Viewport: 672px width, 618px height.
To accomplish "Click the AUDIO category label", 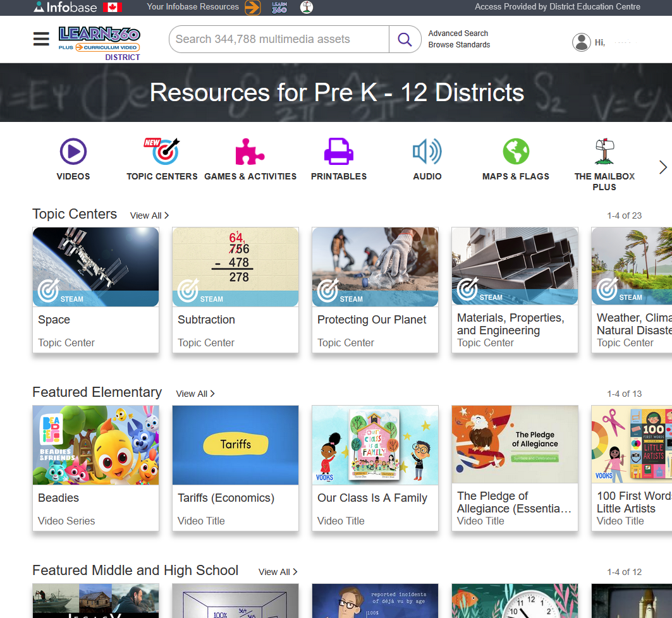I will pyautogui.click(x=427, y=176).
